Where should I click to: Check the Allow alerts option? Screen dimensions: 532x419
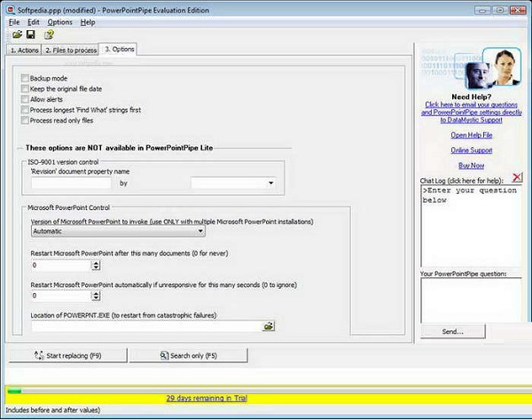tap(25, 99)
